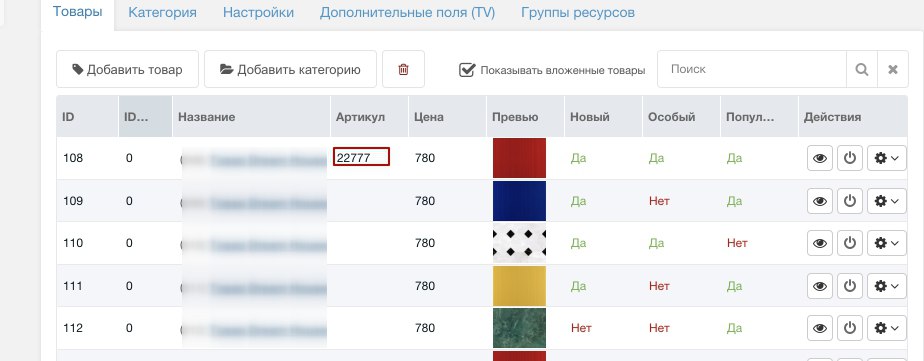Click Нет in Особый for product 109
This screenshot has width=924, height=361.
[659, 201]
